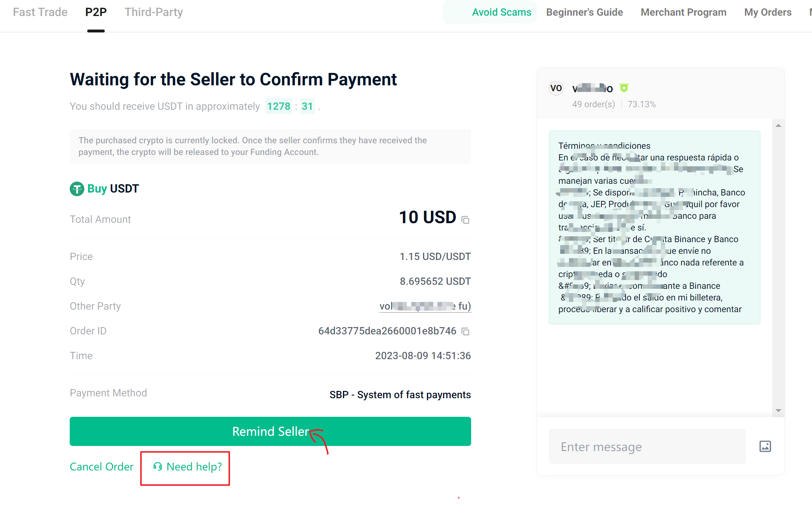This screenshot has height=524, width=812.
Task: Copy the total amount 10 USD
Action: [465, 220]
